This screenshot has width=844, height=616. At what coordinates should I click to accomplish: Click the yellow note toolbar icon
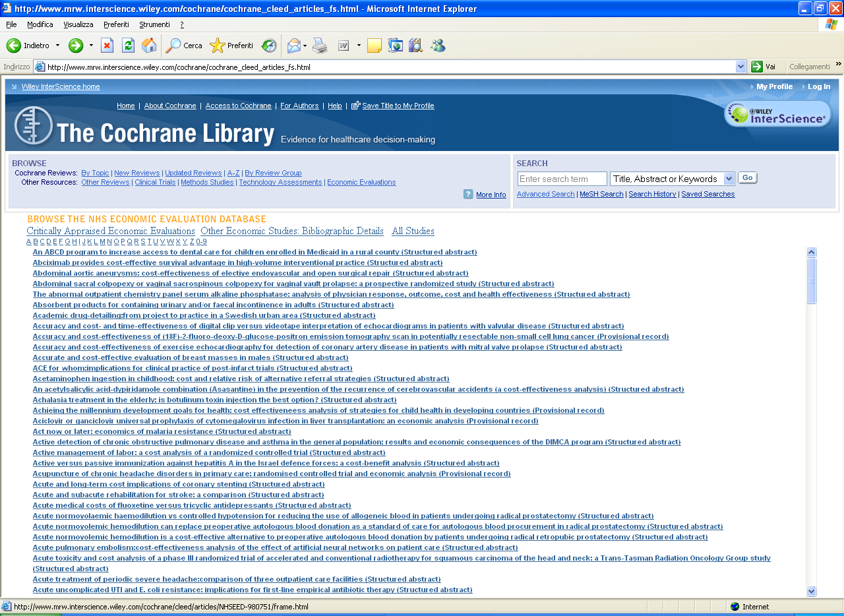tap(375, 46)
